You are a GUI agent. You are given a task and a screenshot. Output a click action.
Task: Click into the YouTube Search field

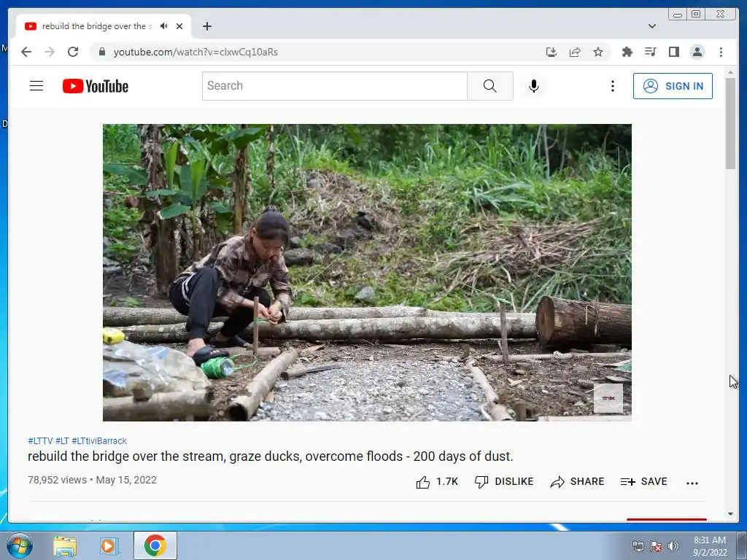pyautogui.click(x=334, y=86)
